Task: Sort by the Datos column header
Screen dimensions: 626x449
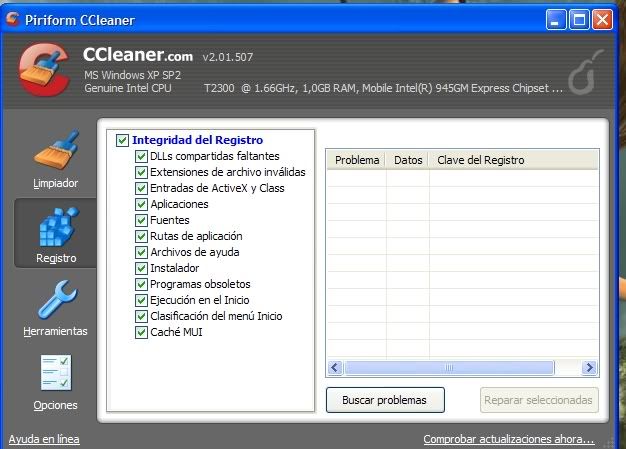Action: pos(408,160)
